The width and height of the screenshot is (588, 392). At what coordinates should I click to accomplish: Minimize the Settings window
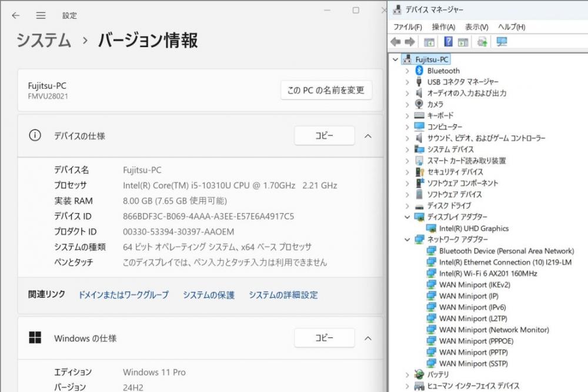328,10
